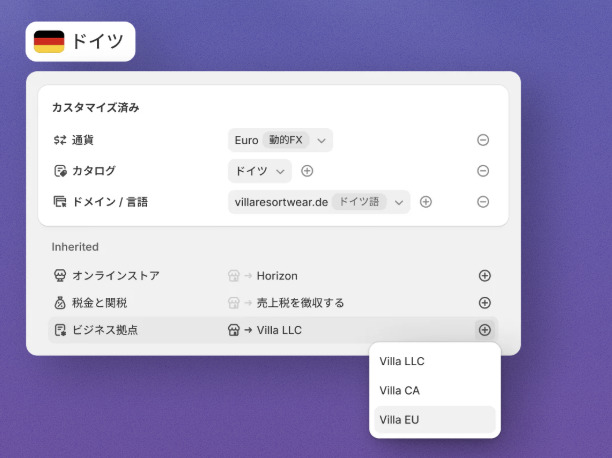
Task: Click plus icon in ビジネス拠点 row
Action: point(484,330)
